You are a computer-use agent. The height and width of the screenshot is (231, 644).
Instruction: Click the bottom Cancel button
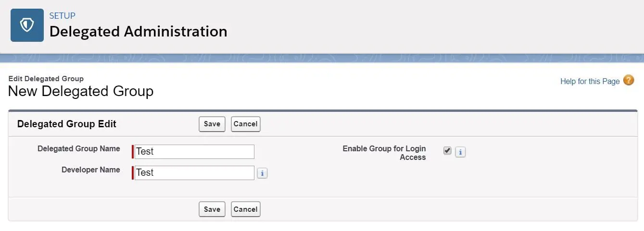pyautogui.click(x=245, y=209)
